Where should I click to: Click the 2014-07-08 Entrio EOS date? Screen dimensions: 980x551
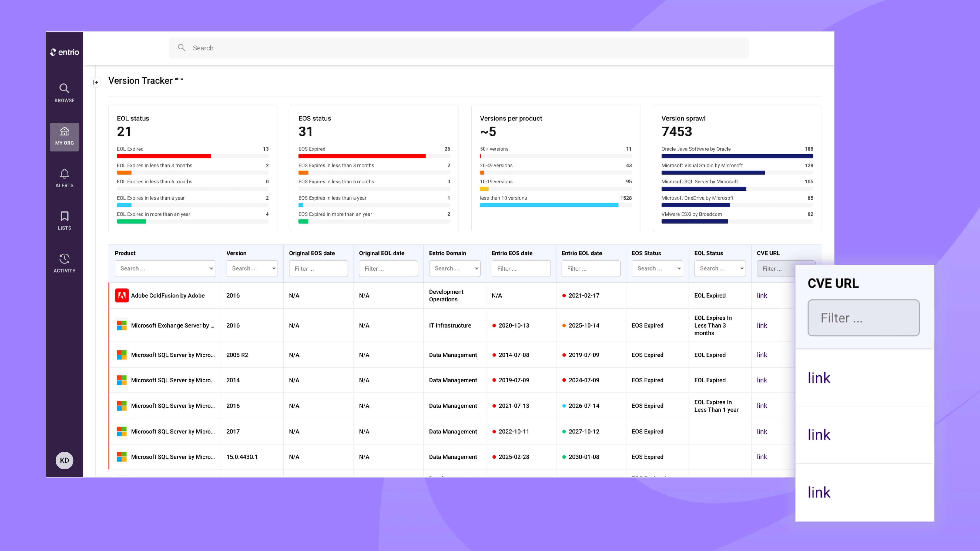coord(514,355)
